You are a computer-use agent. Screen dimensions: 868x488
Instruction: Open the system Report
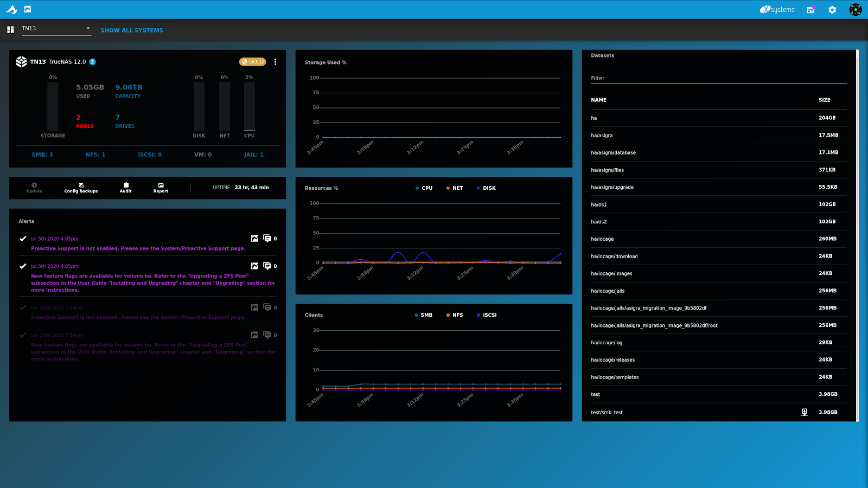point(161,188)
